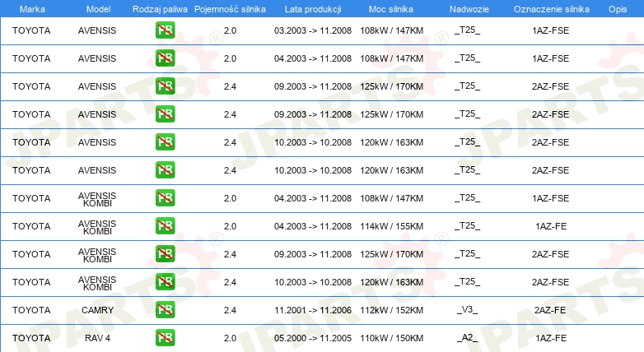Screen dimensions: 644x352
Task: Click the fuel icon in the RAV 4 row
Action: pos(165,338)
